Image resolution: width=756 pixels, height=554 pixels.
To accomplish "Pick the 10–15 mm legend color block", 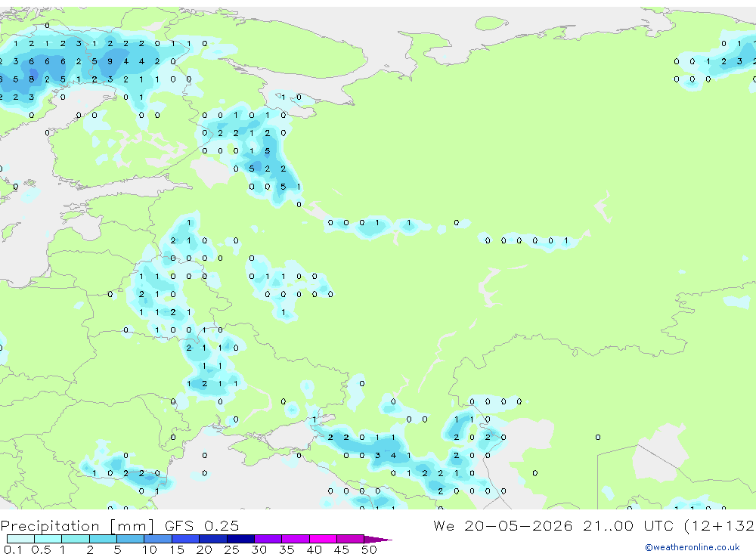I will (x=158, y=539).
